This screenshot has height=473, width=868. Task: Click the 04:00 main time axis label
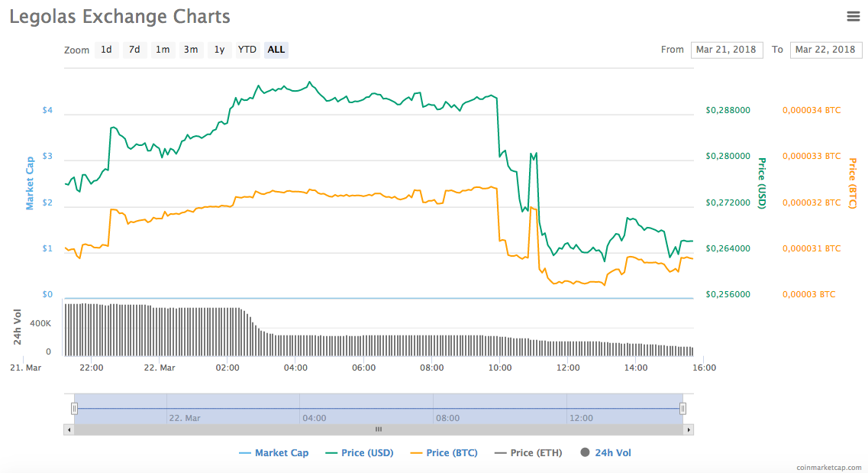295,368
